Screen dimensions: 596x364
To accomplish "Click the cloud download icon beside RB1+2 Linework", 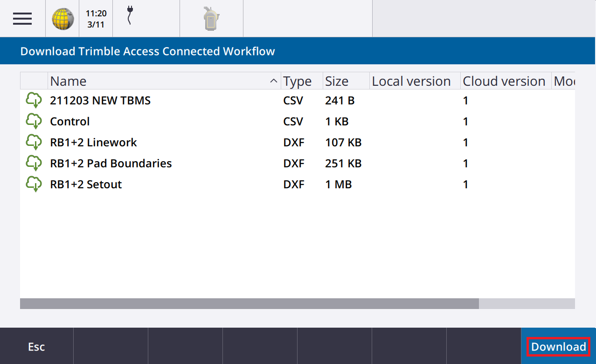I will tap(34, 142).
